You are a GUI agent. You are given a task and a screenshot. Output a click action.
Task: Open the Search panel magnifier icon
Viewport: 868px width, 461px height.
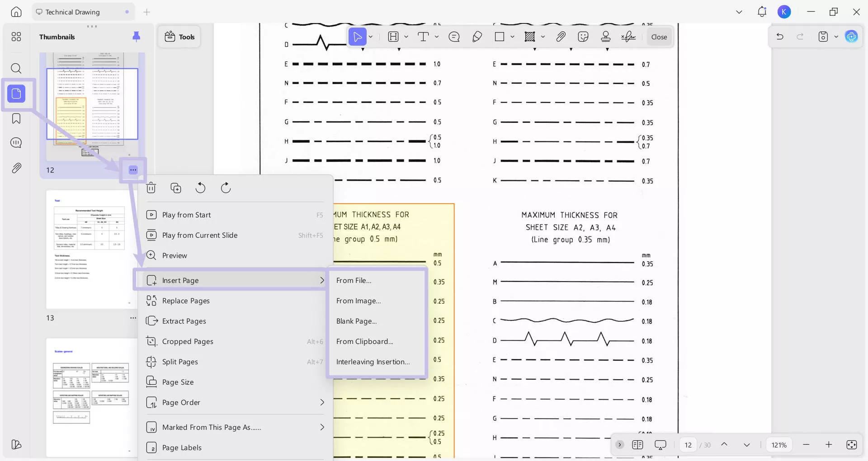point(16,68)
